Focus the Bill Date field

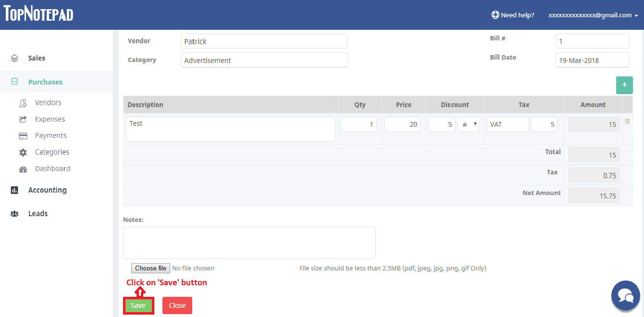tap(593, 60)
